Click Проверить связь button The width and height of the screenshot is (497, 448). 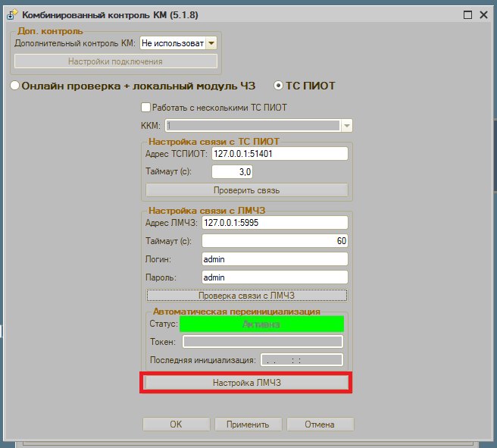pos(246,190)
